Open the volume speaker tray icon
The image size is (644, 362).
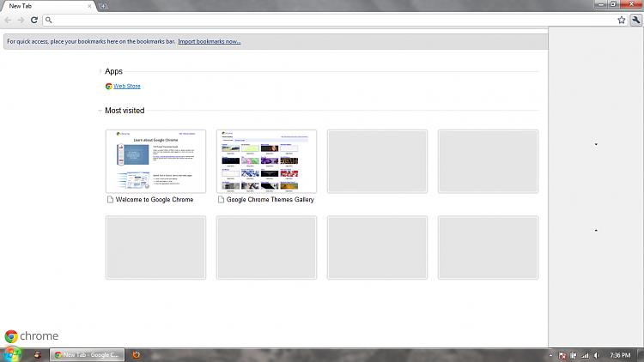(x=597, y=355)
